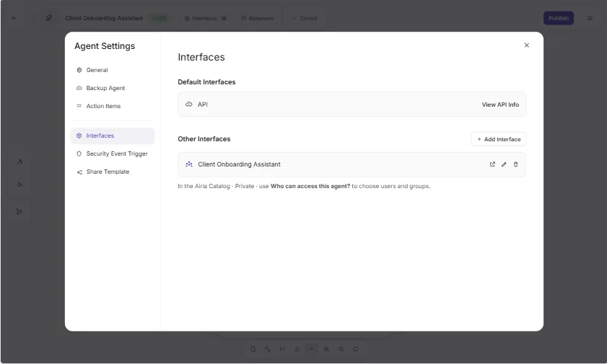Click the Who can access this agent? text
Screen dimensions: 607x364
[x=310, y=186]
